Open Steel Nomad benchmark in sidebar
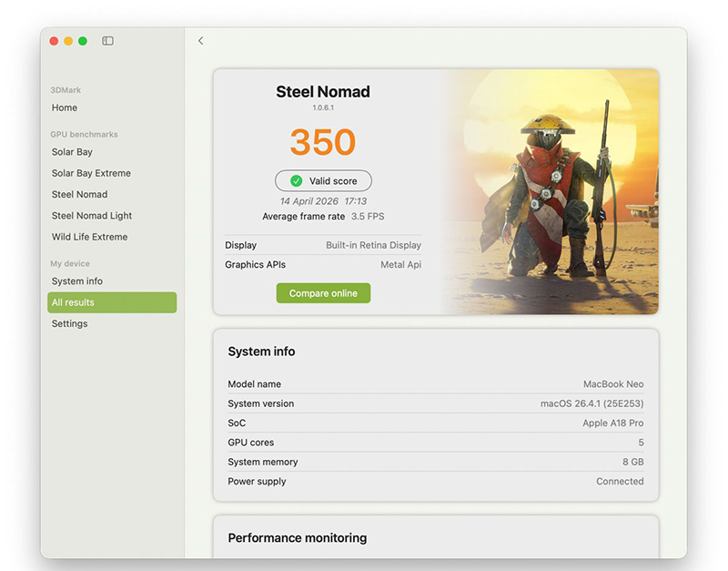This screenshot has height=571, width=728. (79, 194)
